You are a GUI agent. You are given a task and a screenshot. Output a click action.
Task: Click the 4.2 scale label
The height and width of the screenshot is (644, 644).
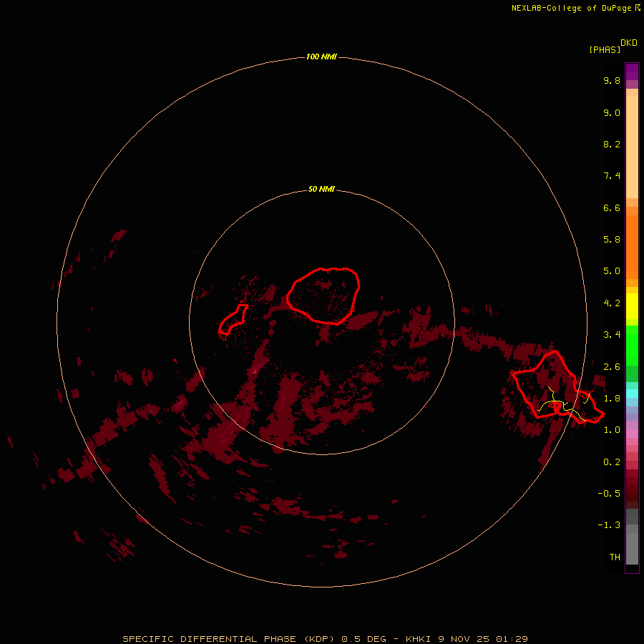(612, 303)
